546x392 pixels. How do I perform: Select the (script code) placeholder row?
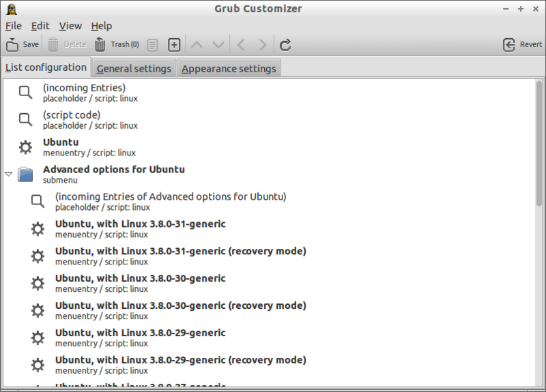click(x=269, y=120)
